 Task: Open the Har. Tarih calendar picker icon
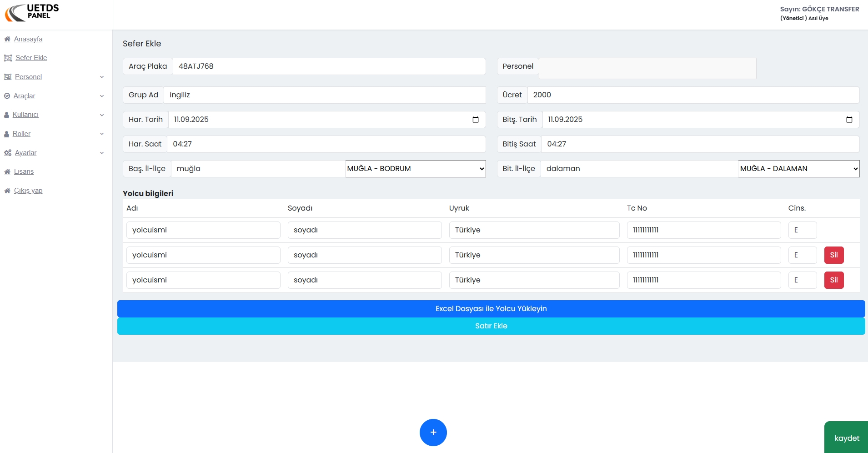pyautogui.click(x=476, y=120)
